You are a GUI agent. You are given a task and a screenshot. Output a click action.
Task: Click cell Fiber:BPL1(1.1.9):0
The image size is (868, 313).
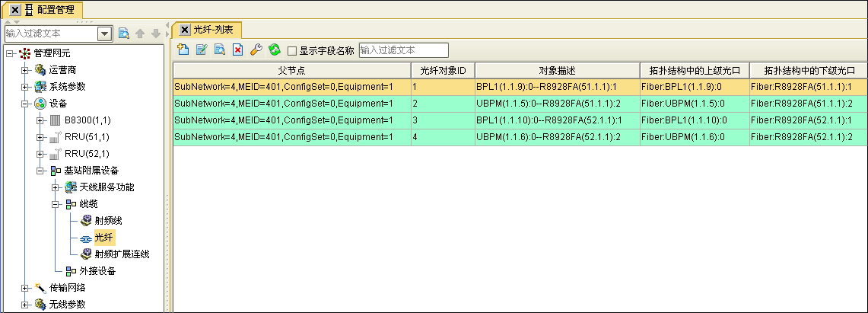pos(695,87)
